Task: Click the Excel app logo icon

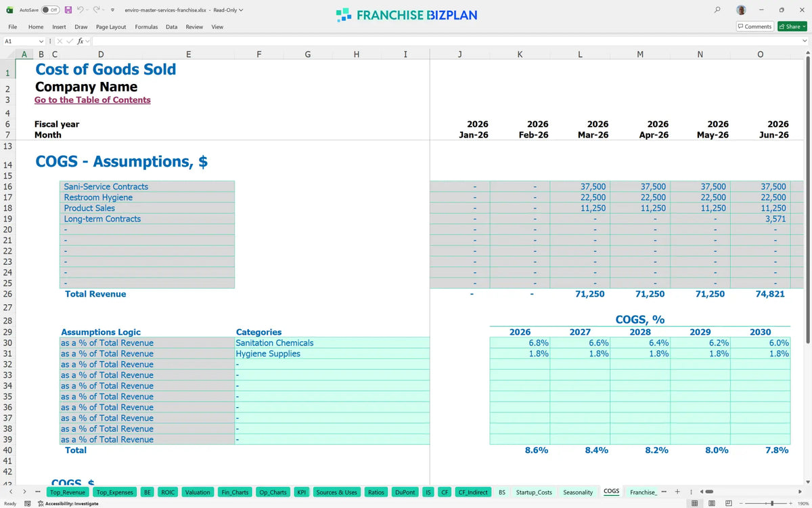Action: pos(10,10)
